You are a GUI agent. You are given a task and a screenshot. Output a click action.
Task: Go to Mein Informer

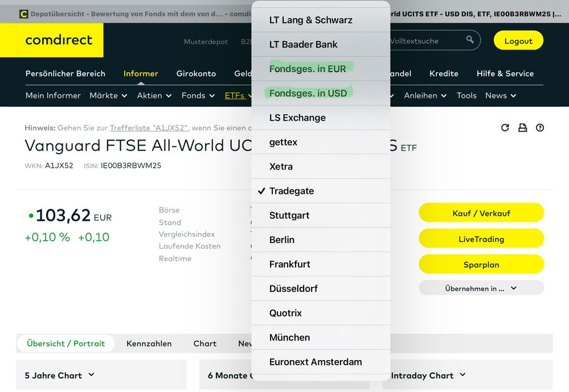53,96
